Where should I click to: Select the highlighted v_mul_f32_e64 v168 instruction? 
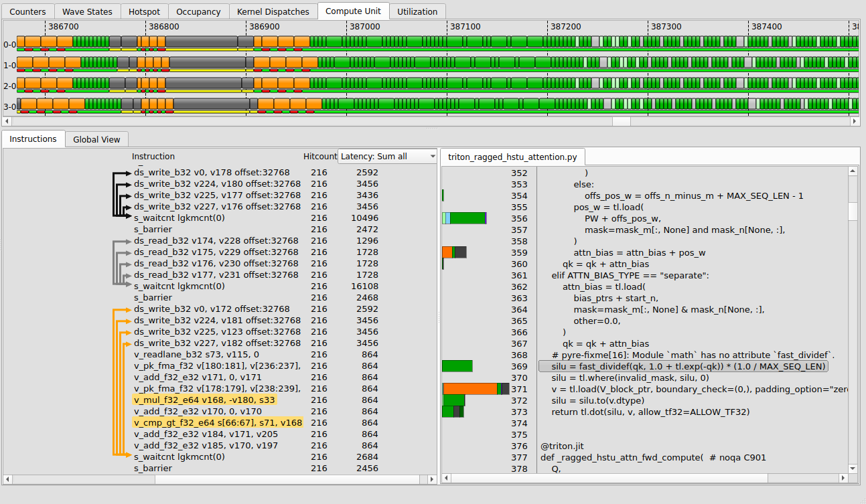tap(204, 400)
